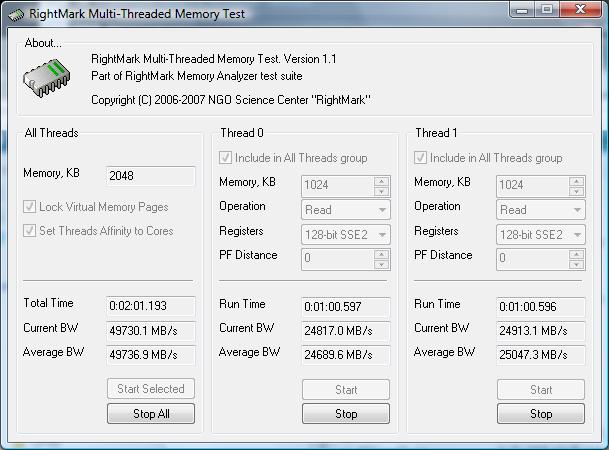Click All Threads Average BW 49736.9 MB/s
Screen dimensions: 609x450
(150, 355)
